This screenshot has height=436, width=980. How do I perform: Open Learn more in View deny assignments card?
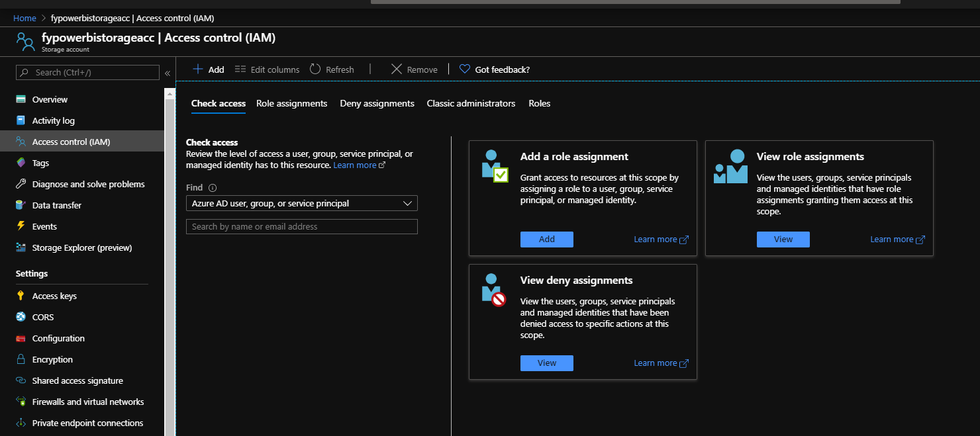point(661,363)
